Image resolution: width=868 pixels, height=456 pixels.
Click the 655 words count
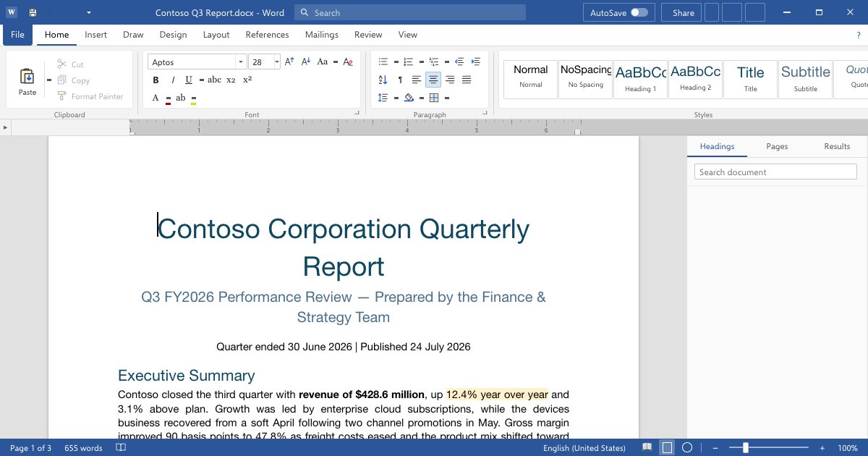[x=84, y=448]
